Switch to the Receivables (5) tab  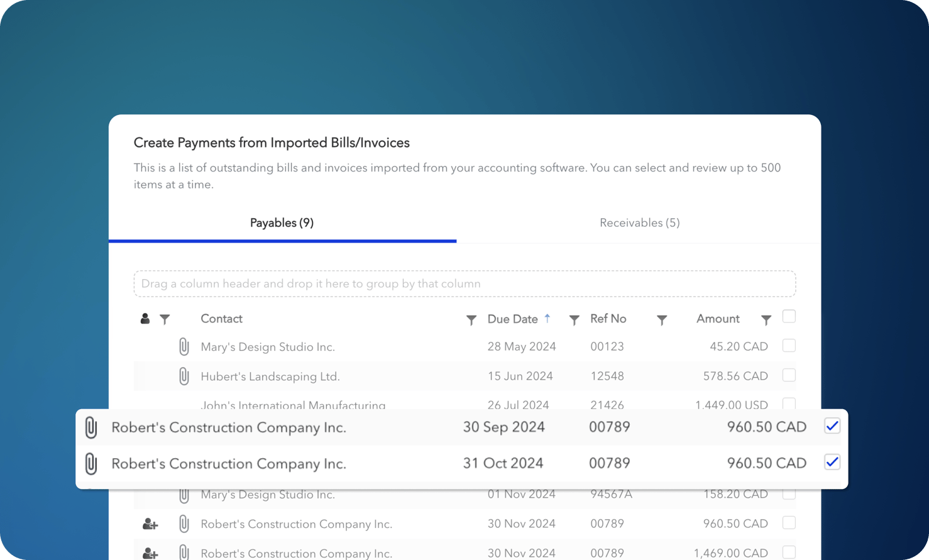coord(639,222)
